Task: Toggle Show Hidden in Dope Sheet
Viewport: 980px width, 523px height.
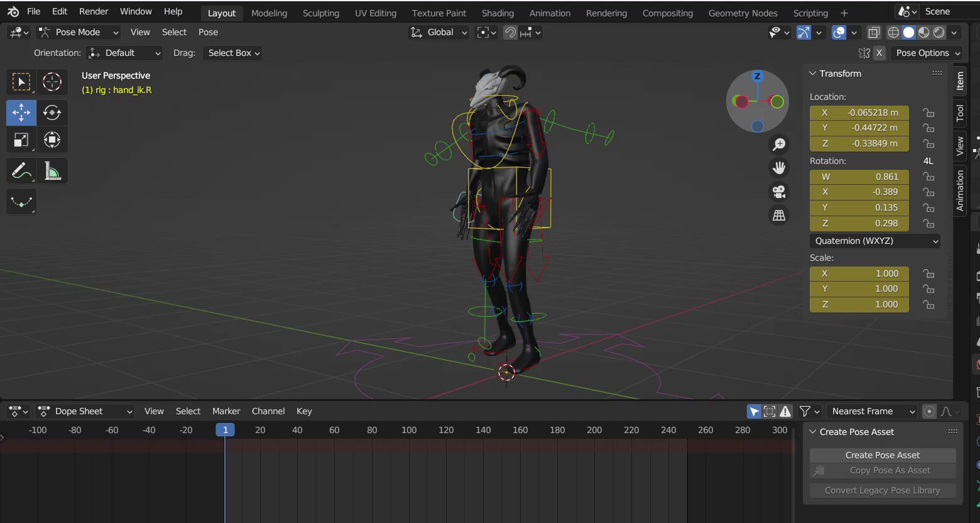Action: point(770,412)
